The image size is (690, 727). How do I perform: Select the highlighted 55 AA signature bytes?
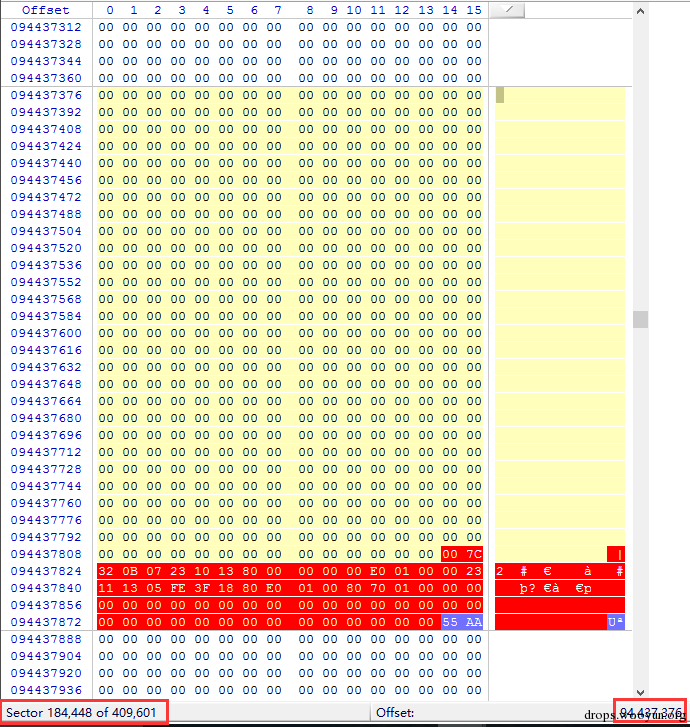click(462, 622)
